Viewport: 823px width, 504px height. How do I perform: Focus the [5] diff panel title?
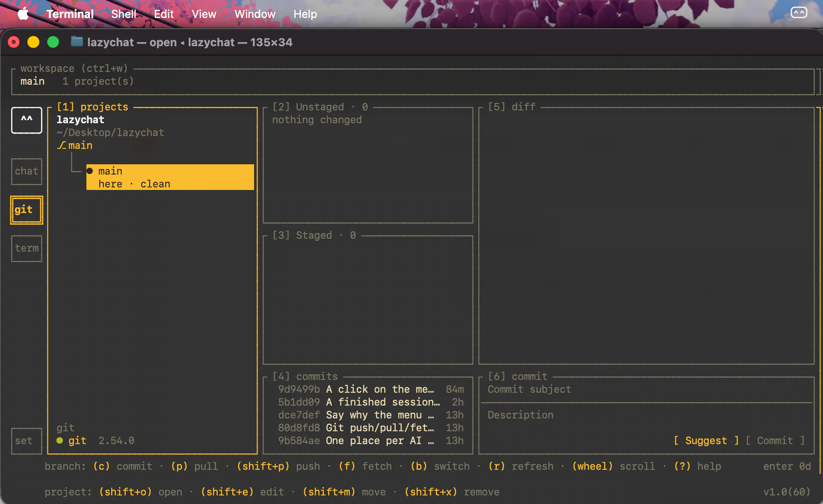pos(512,107)
